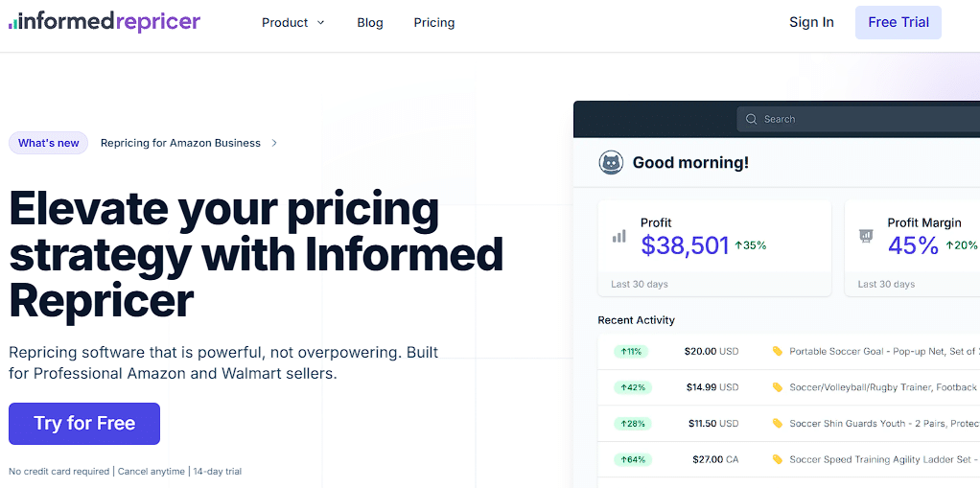Click the tag icon beside Soccer Speed Training
This screenshot has width=980, height=488.
(x=778, y=460)
